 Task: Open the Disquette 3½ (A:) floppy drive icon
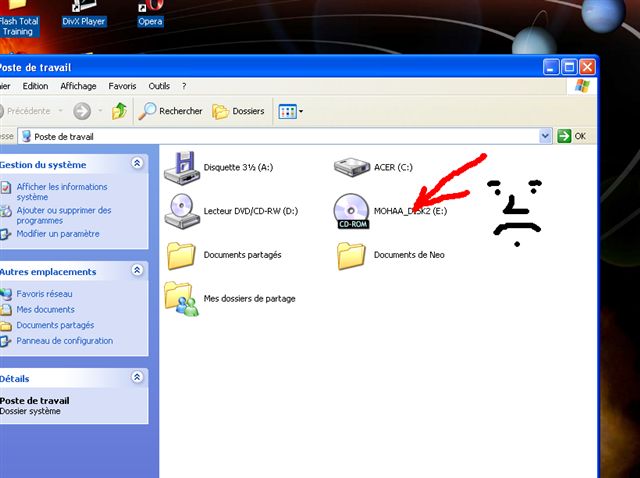point(182,168)
